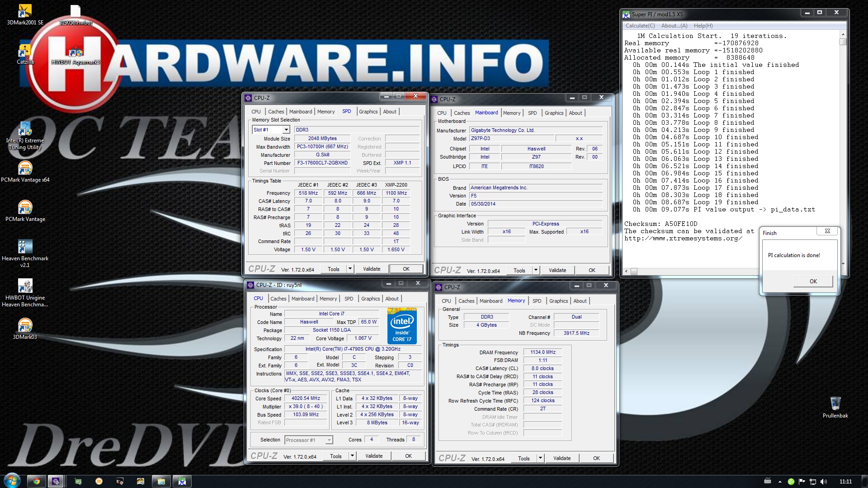Open About...(A) menu in Super PI
The width and height of the screenshot is (868, 488).
[674, 26]
